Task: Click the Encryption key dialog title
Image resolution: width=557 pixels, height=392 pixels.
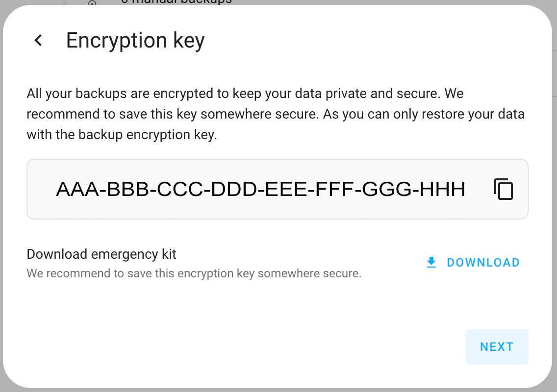Action: 135,41
